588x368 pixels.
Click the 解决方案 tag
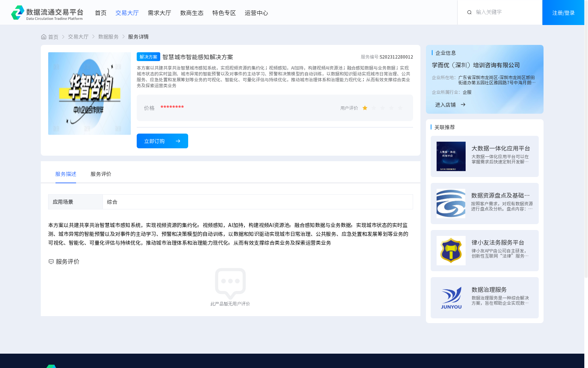pyautogui.click(x=148, y=57)
